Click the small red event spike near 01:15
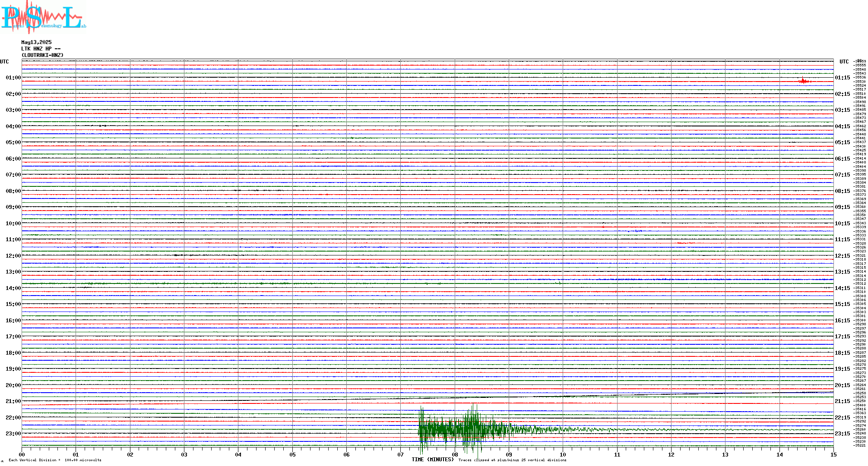The image size is (868, 466). [803, 81]
